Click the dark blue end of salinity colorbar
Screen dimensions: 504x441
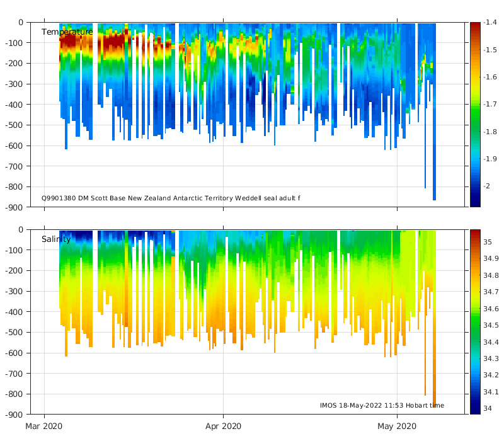point(475,409)
